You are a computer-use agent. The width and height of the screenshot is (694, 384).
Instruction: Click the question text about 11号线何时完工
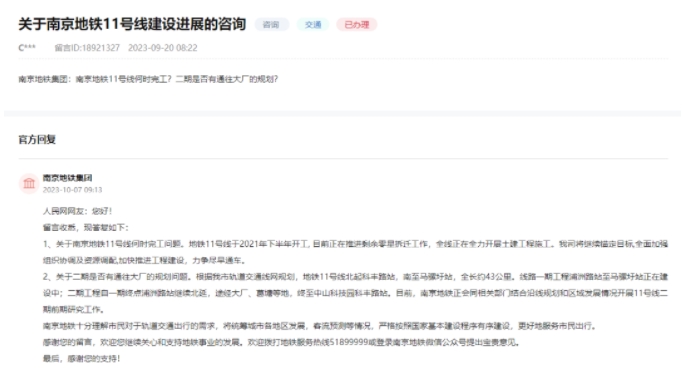(148, 79)
